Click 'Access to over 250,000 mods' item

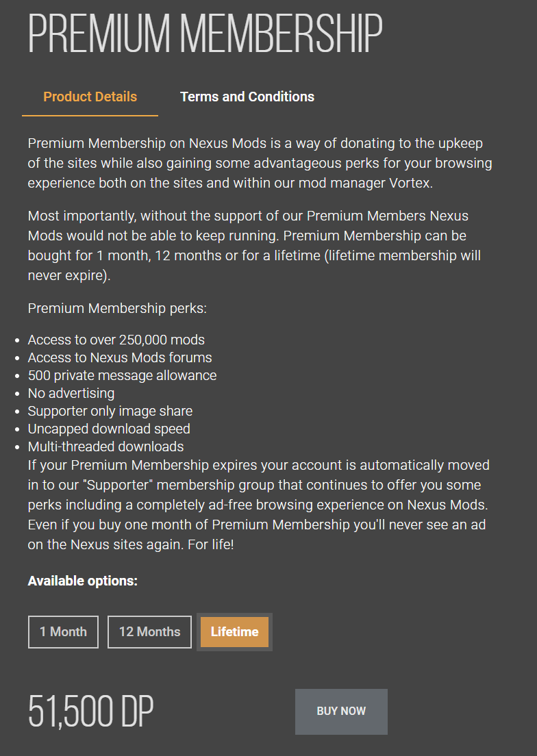click(x=116, y=340)
